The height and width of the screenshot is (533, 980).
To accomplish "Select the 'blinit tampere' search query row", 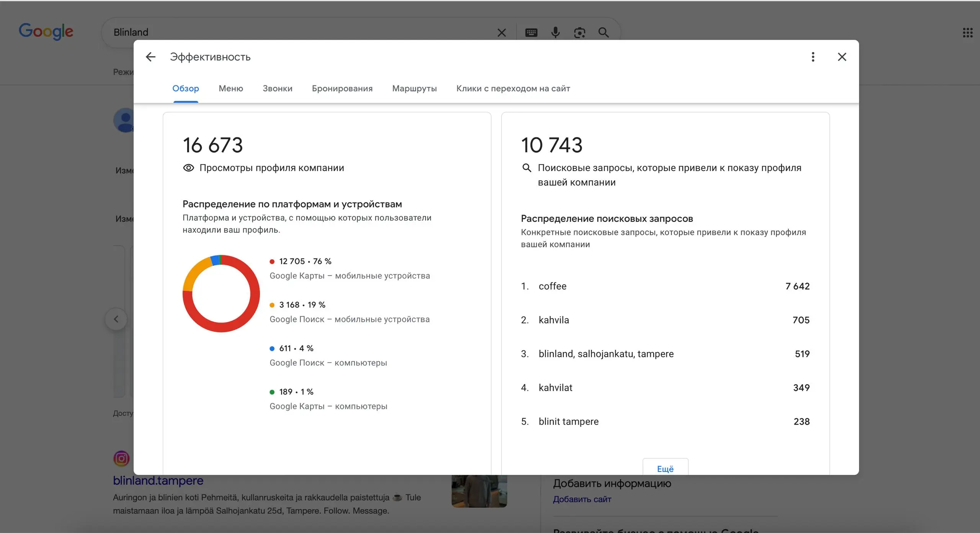I will point(665,422).
